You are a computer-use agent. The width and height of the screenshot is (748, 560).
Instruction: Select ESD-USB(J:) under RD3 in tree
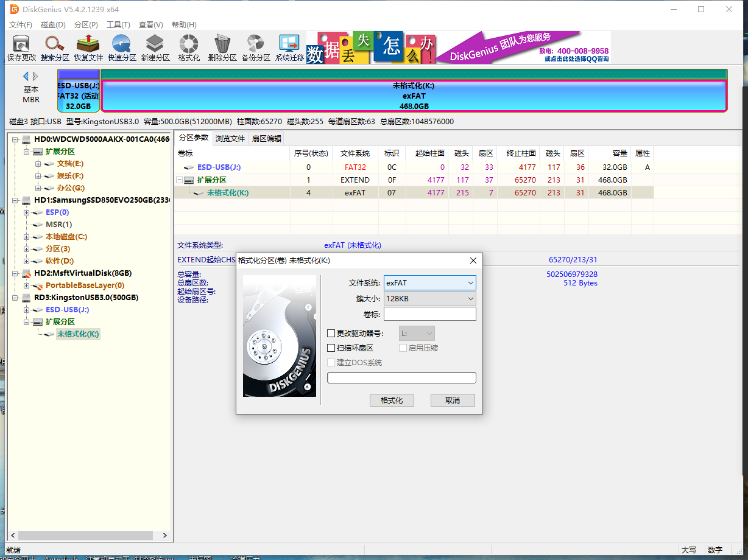(x=68, y=310)
